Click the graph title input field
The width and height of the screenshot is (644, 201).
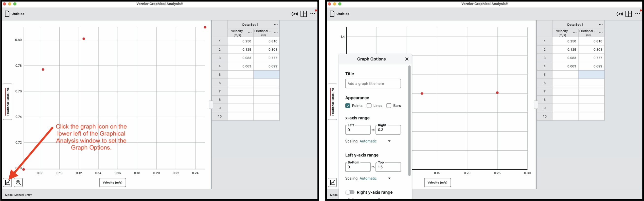pyautogui.click(x=373, y=84)
